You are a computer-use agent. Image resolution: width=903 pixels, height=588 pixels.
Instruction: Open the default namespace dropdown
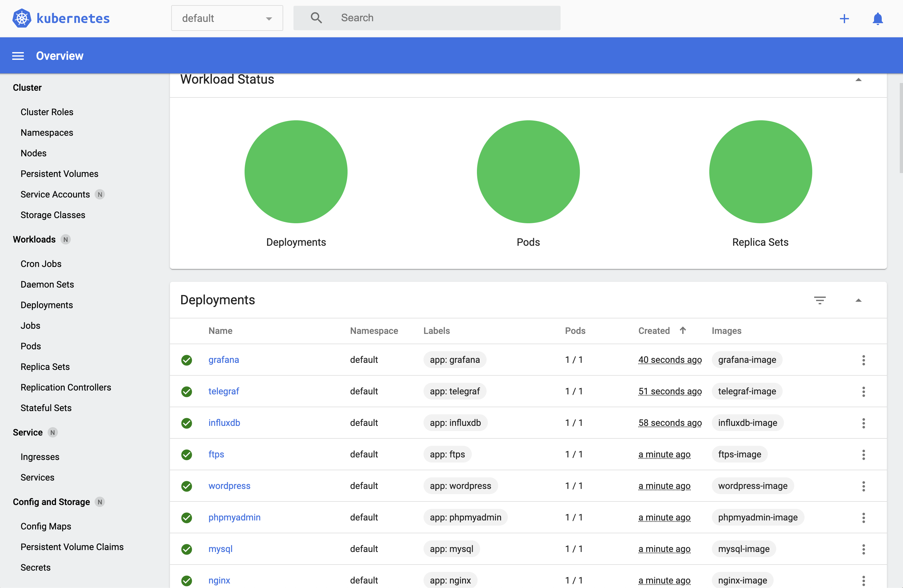[227, 18]
